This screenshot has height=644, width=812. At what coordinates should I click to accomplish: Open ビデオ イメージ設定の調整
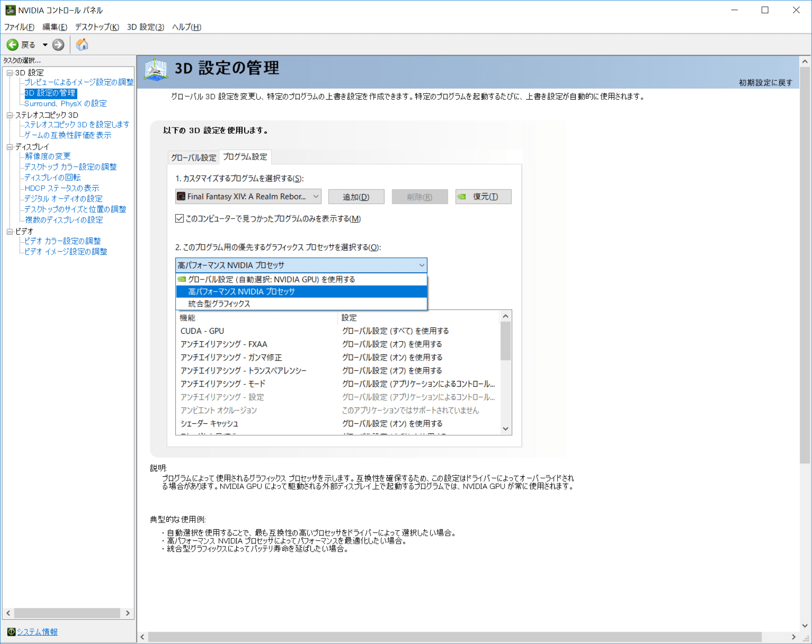65,252
